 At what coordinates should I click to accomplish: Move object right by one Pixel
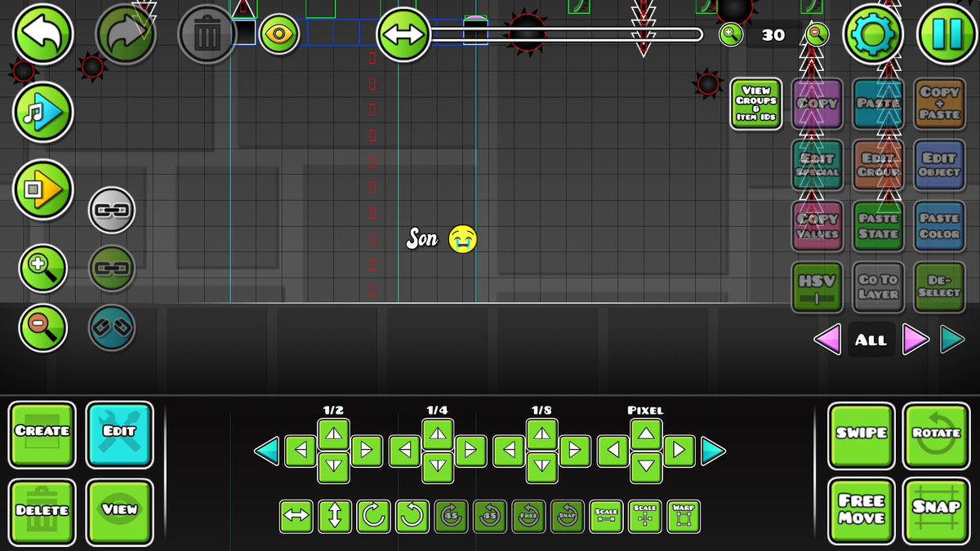(679, 451)
